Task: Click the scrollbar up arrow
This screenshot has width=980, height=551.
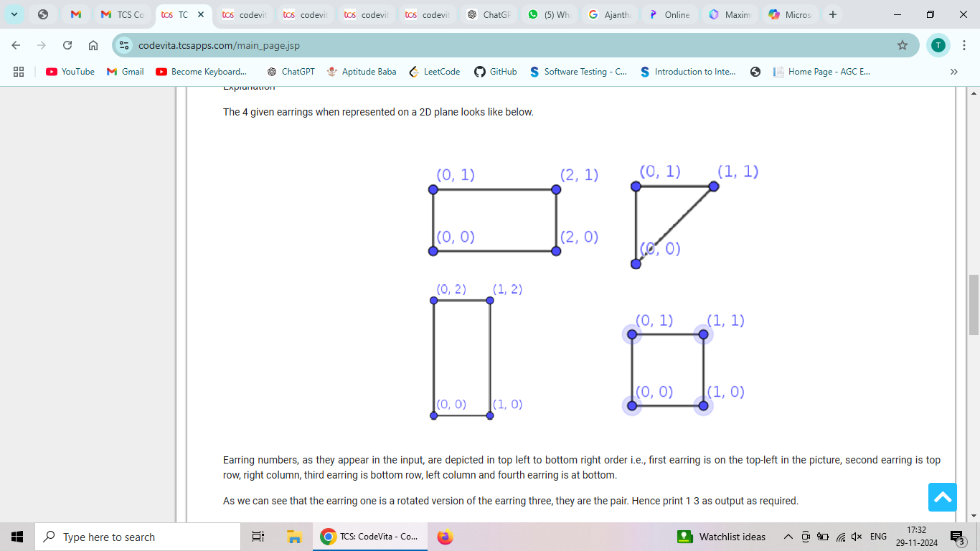Action: (x=974, y=93)
